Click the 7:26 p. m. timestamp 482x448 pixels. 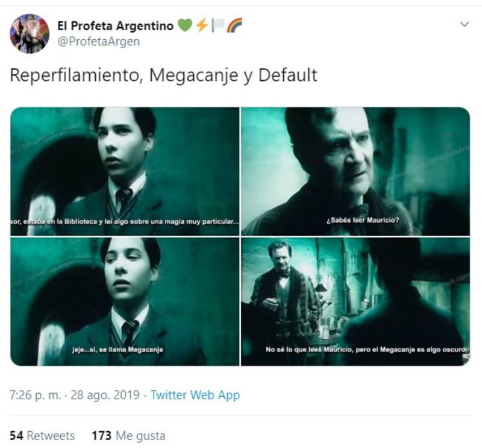(x=36, y=396)
